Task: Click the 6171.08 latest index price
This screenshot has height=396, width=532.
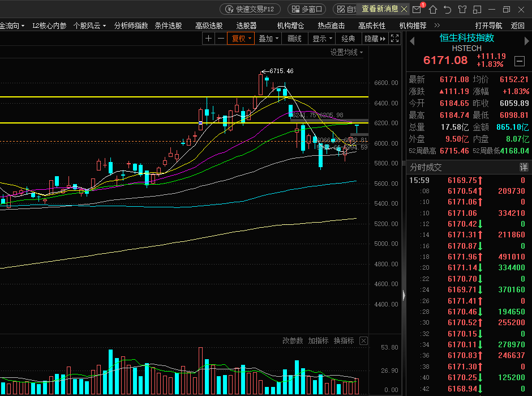Action: click(445, 60)
